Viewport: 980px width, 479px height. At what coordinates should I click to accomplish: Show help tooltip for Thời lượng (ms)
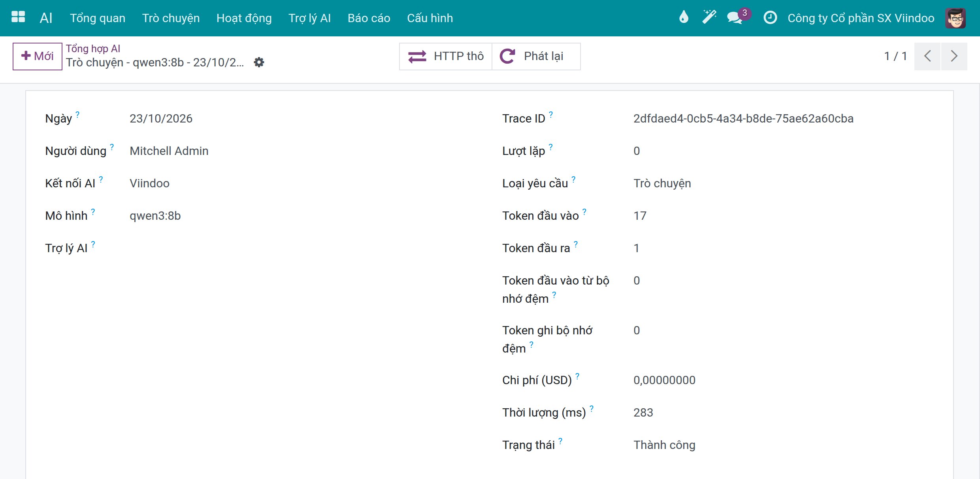[x=592, y=408]
